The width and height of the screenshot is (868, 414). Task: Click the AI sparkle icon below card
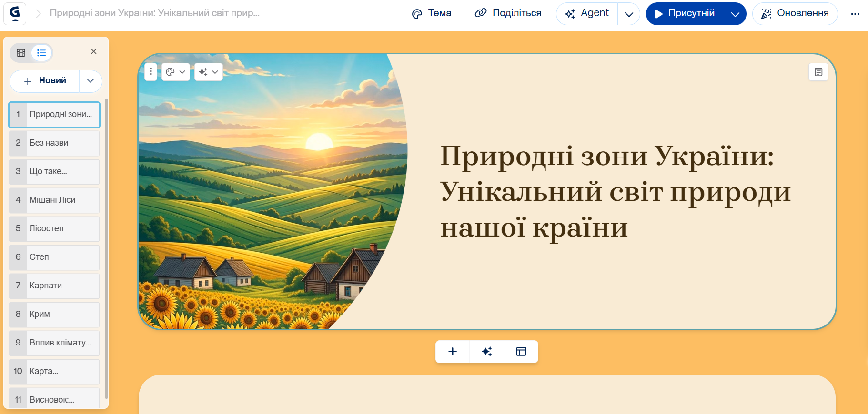[486, 352]
